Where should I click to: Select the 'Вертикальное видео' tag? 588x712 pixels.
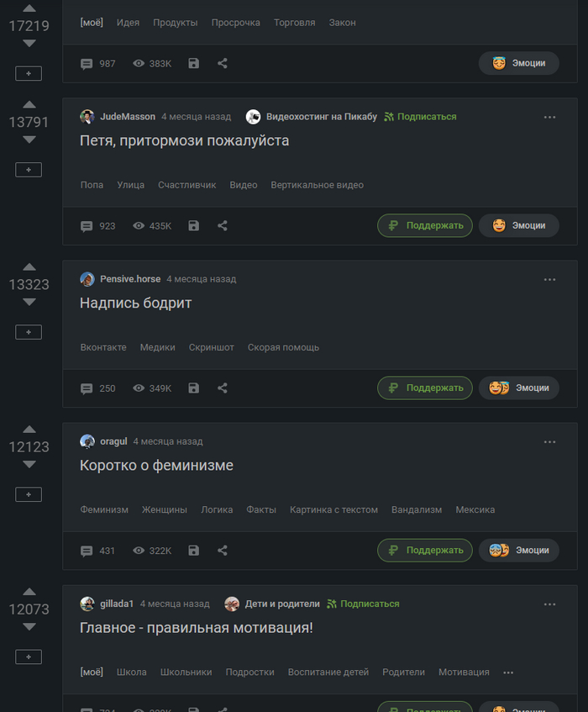(317, 185)
